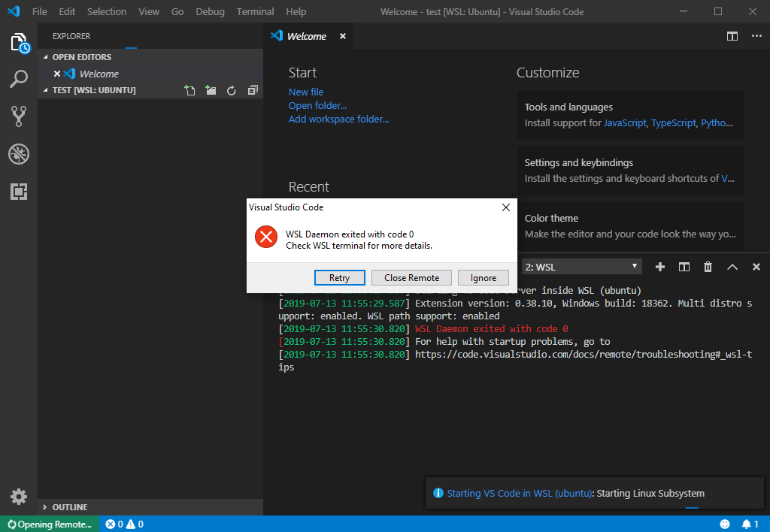The width and height of the screenshot is (770, 532).
Task: Open the Search view in the sidebar
Action: tap(18, 79)
